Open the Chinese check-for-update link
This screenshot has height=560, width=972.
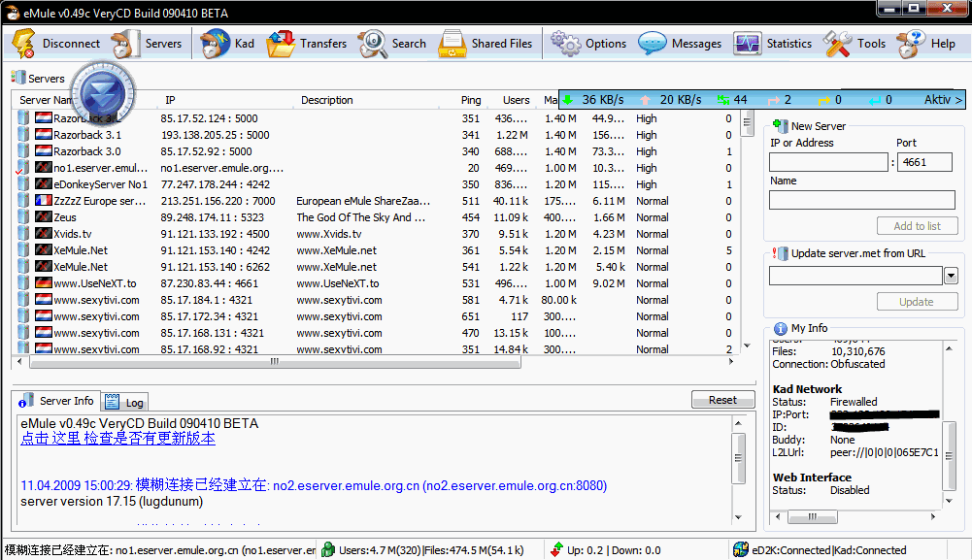pos(117,439)
